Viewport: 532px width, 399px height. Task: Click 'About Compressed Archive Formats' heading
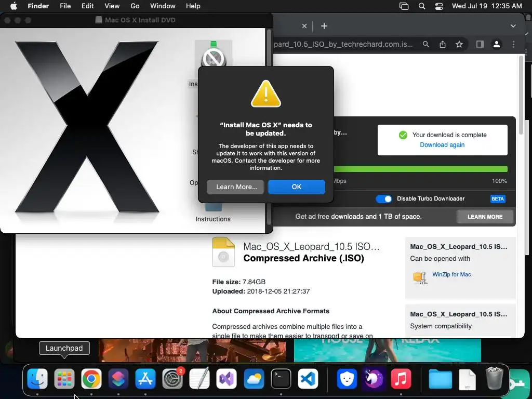(271, 311)
